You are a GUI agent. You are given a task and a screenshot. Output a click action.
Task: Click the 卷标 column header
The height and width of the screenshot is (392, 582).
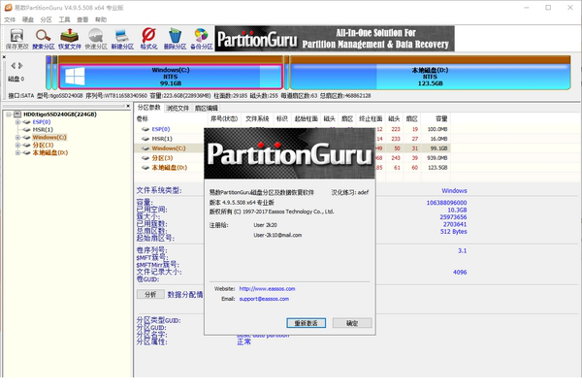coord(171,118)
